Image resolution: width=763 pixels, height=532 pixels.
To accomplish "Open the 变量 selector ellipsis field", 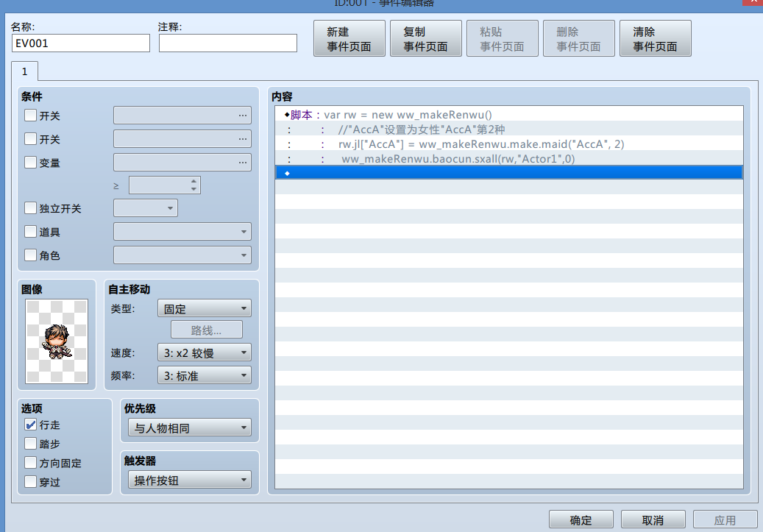I will point(182,162).
